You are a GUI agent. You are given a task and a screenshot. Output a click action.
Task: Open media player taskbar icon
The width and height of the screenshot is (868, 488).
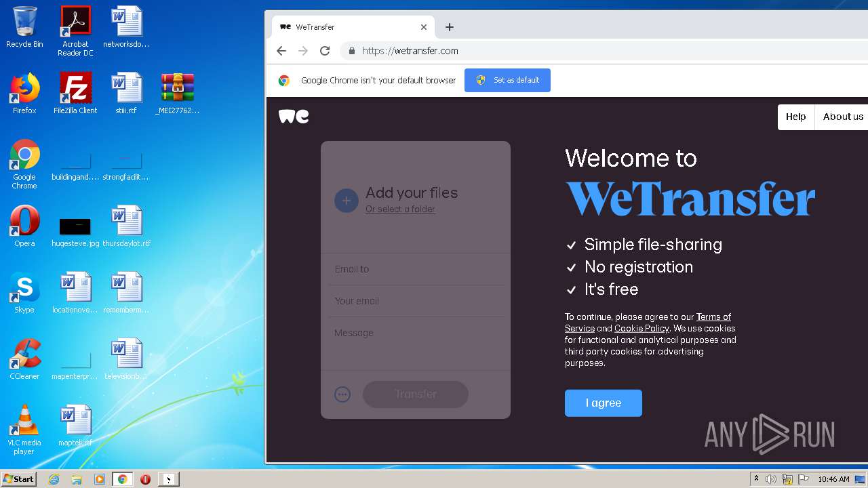pos(100,479)
